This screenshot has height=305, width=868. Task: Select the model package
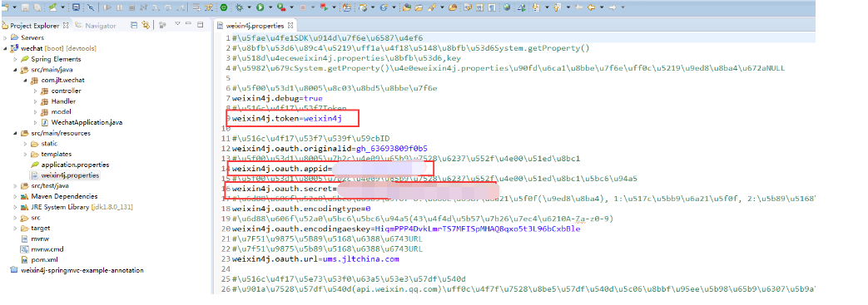point(57,111)
